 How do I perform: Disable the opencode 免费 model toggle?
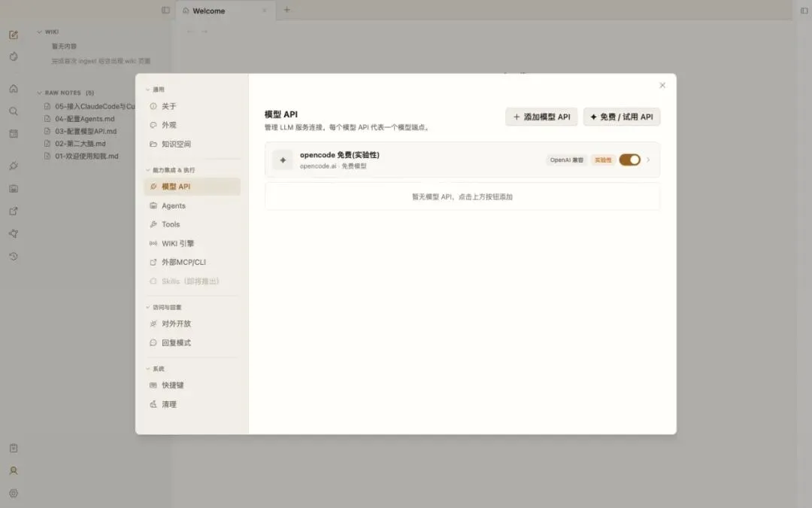pos(630,160)
